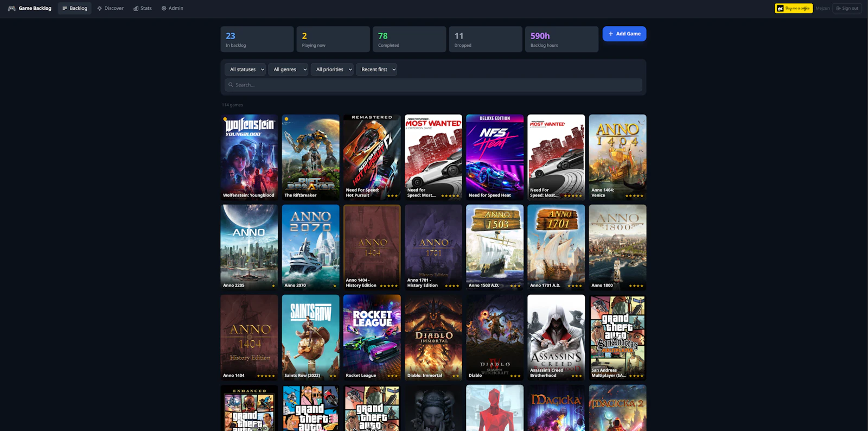Image resolution: width=868 pixels, height=431 pixels.
Task: Open Need for Speed Heat card
Action: click(x=495, y=157)
